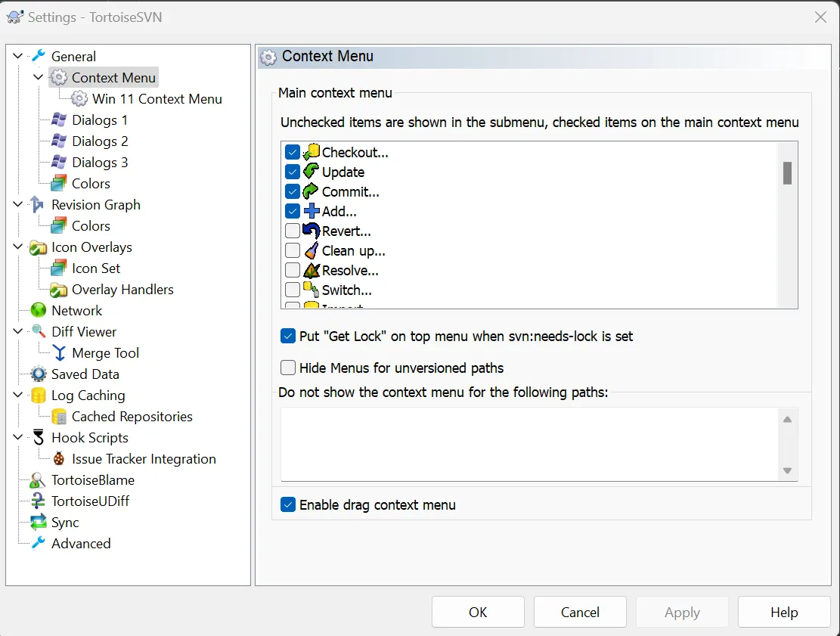840x636 pixels.
Task: Click the excluded paths text box
Action: tap(529, 444)
